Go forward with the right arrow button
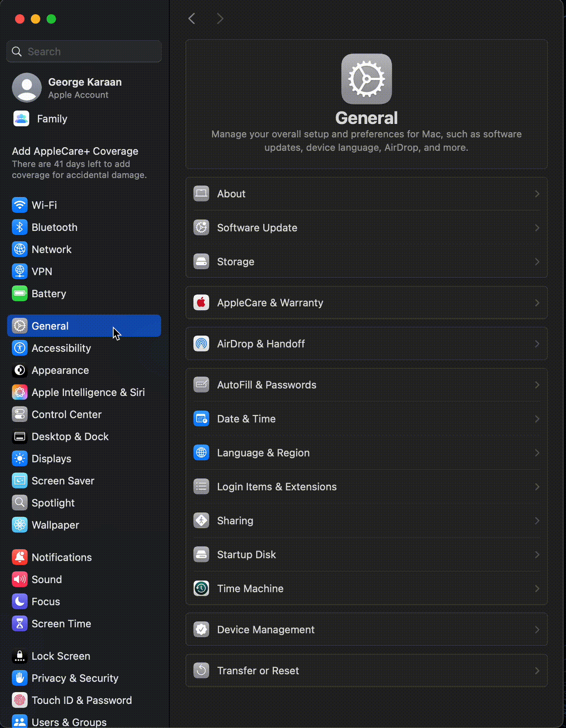The image size is (566, 728). click(x=220, y=19)
